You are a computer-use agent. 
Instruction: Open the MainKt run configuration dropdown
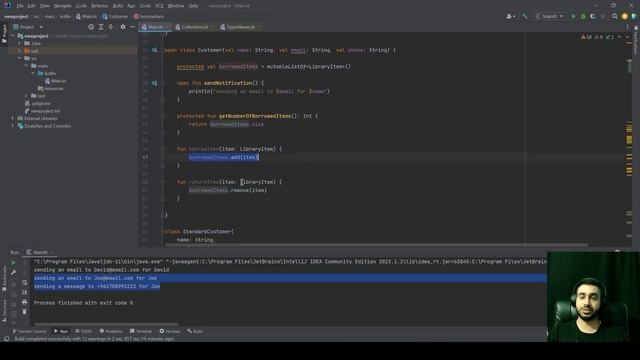[x=549, y=16]
